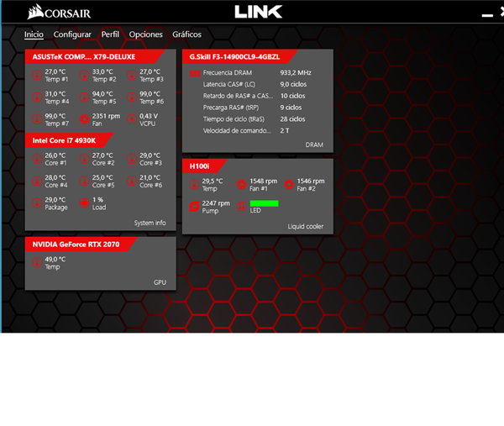The image size is (504, 426).
Task: Click the Retardo de RAS# a CAS row
Action: click(x=254, y=96)
